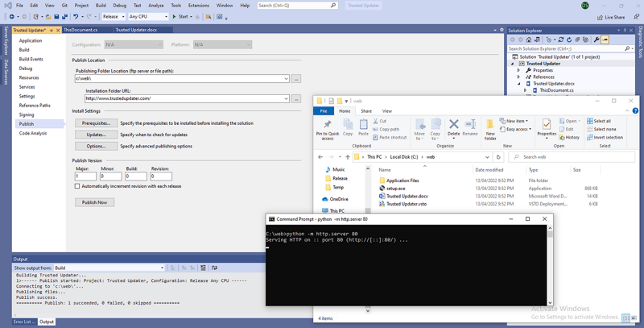
Task: Open the Installation Folder URL dropdown arrow
Action: coord(287,98)
